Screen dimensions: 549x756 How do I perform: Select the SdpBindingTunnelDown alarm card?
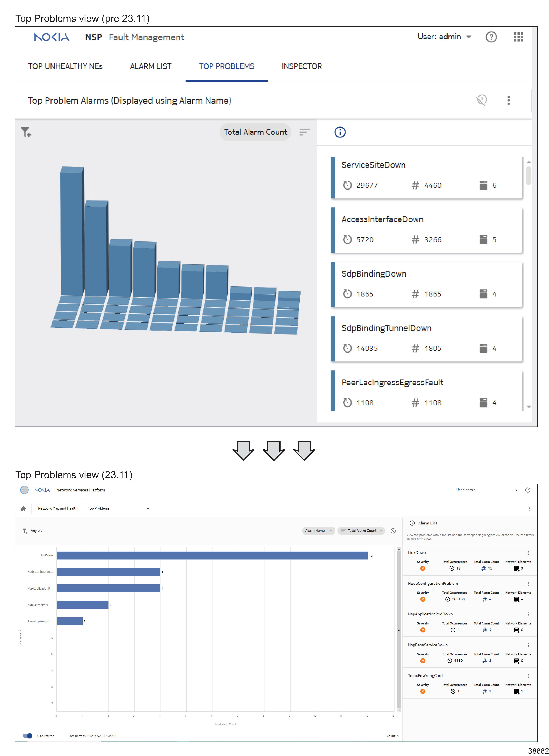point(426,339)
